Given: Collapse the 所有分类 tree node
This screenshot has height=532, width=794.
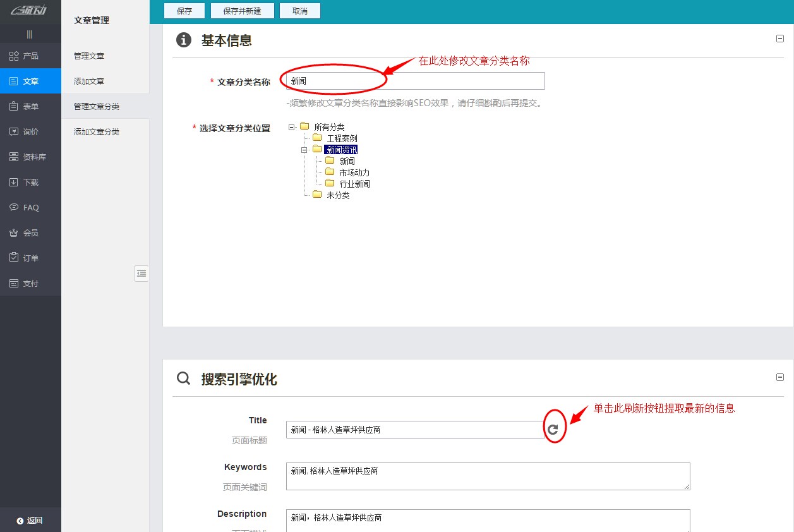Looking at the screenshot, I should [291, 126].
